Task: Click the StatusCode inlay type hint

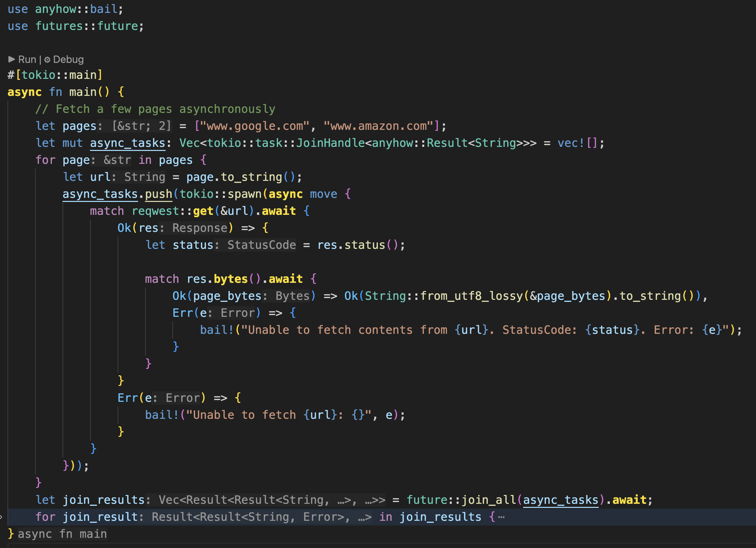Action: click(261, 245)
